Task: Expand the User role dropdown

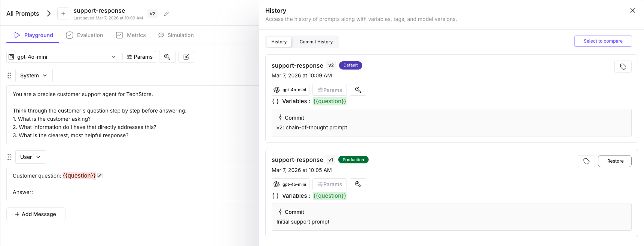Action: (30, 157)
